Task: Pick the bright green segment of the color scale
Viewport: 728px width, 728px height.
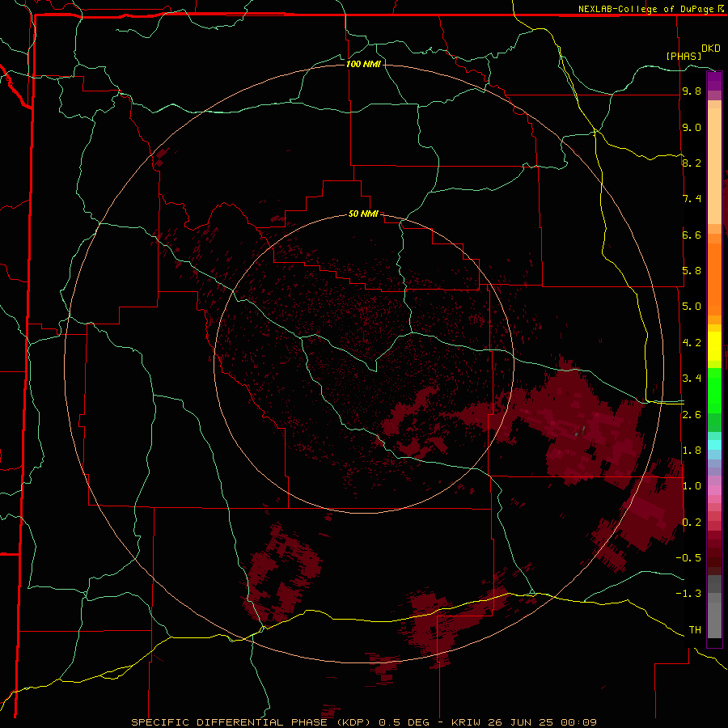Action: click(714, 389)
